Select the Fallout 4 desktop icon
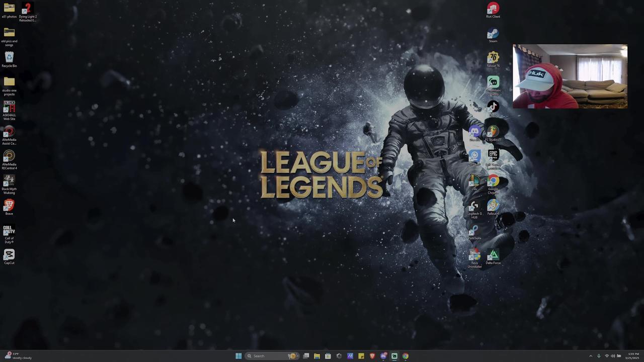644x362 pixels. 493,208
